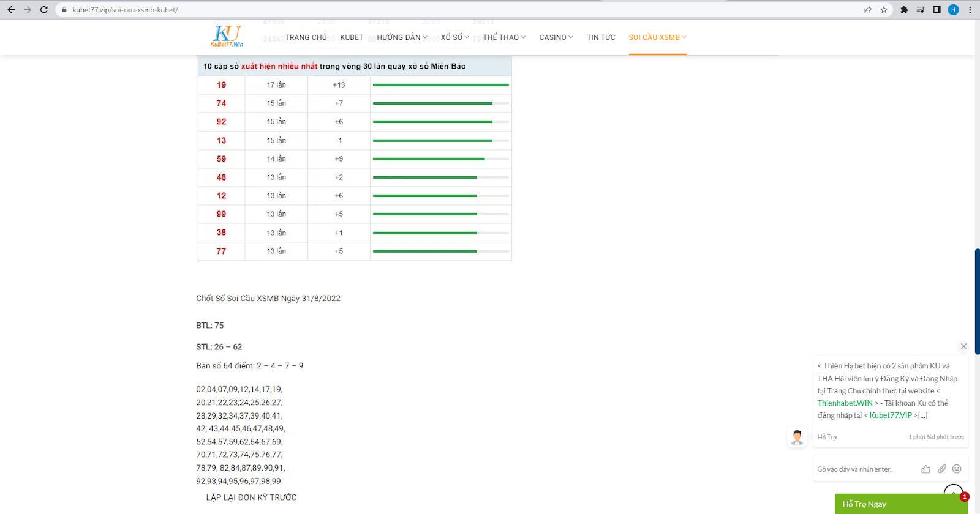The height and width of the screenshot is (514, 980).
Task: Expand the THỂ THAO dropdown menu
Action: coord(504,37)
